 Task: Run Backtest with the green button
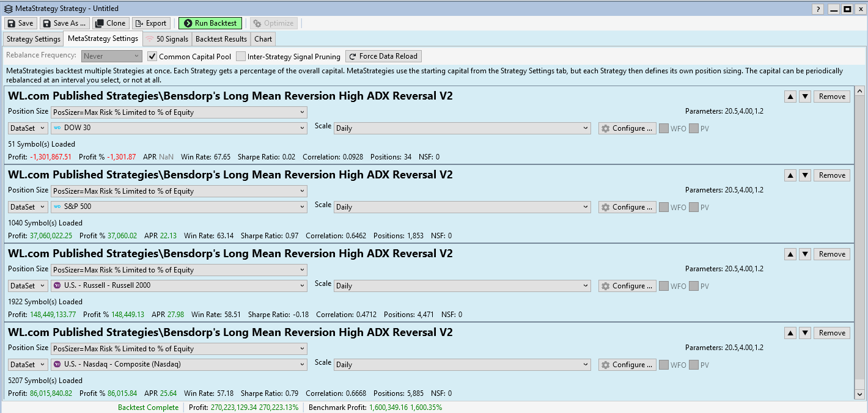210,23
